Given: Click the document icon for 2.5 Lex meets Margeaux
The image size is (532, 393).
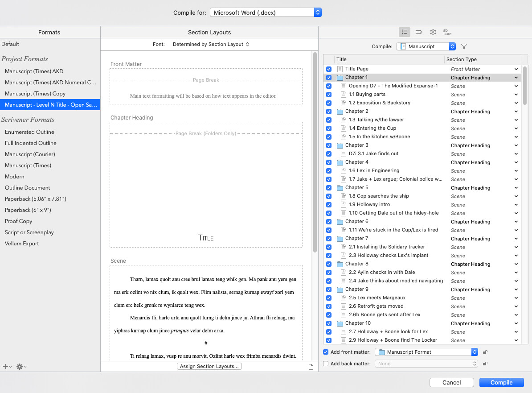Looking at the screenshot, I should point(344,298).
